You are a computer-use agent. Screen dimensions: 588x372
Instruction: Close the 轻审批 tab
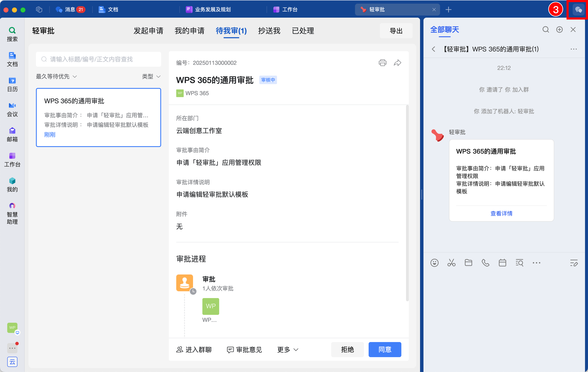[x=434, y=10]
